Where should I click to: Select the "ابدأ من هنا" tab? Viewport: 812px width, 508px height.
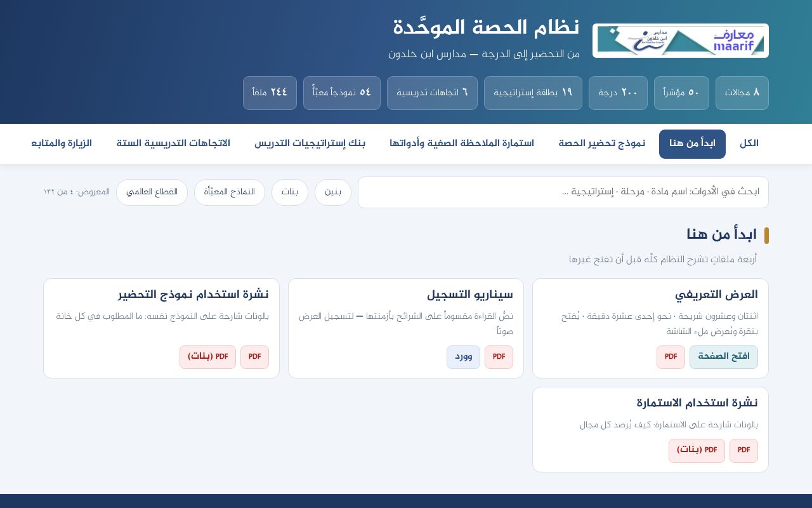coord(692,144)
